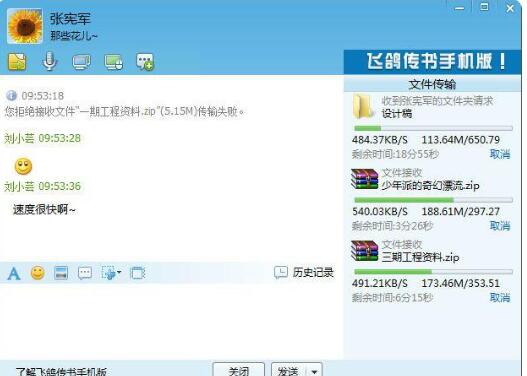This screenshot has height=376, width=527.
Task: Start a voice chat with microphone icon
Action: pos(49,61)
